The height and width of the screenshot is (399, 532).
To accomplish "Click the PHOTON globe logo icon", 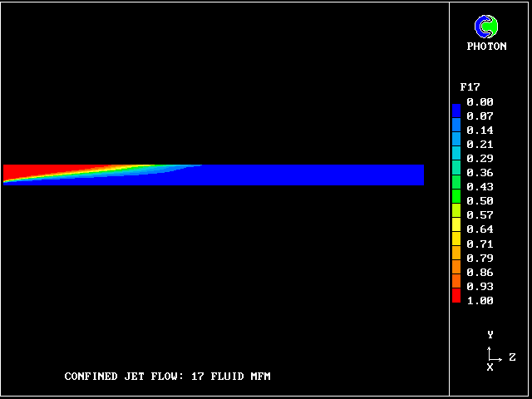I will (486, 27).
